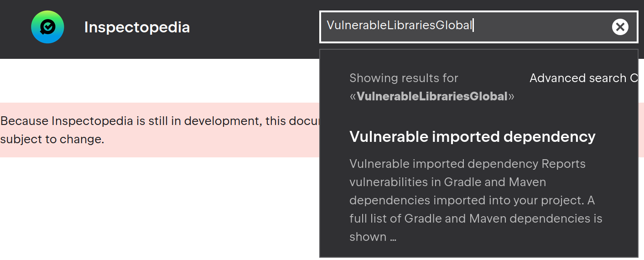Image resolution: width=644 pixels, height=260 pixels.
Task: Click empty header area beside Inspectopedia title
Action: click(x=255, y=27)
